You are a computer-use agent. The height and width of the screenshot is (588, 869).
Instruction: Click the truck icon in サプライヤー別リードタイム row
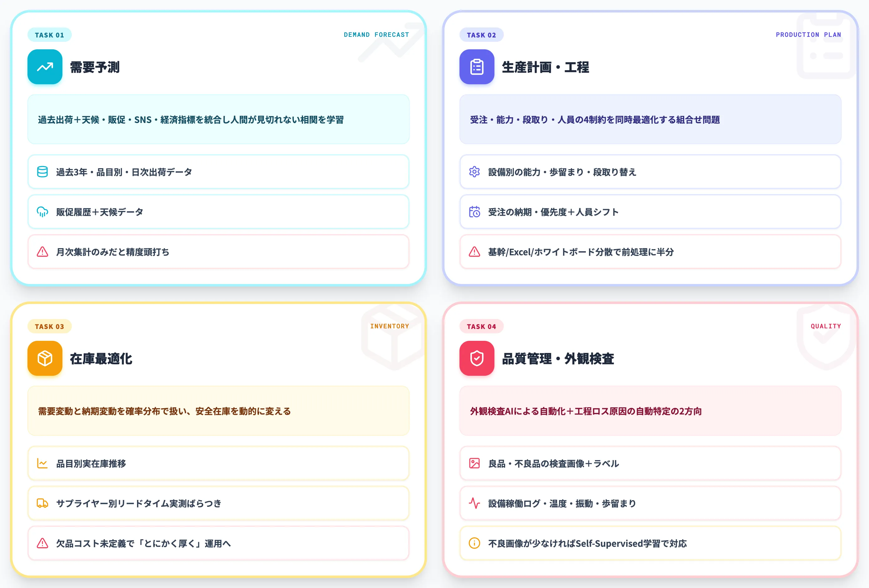click(42, 503)
